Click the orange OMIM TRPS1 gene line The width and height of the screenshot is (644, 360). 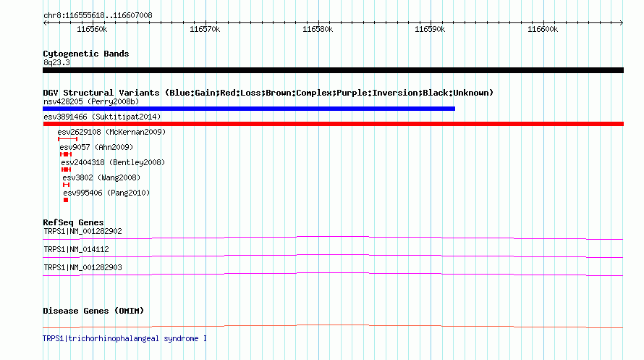click(x=333, y=326)
